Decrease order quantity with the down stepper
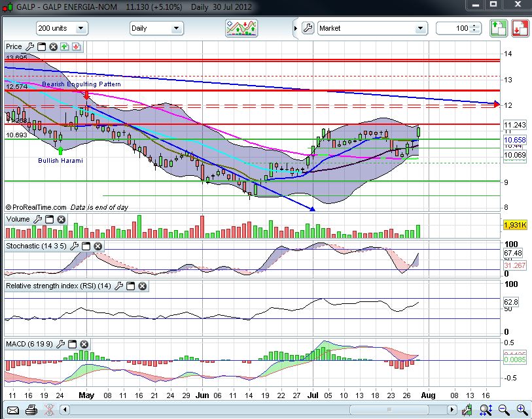 [x=475, y=31]
